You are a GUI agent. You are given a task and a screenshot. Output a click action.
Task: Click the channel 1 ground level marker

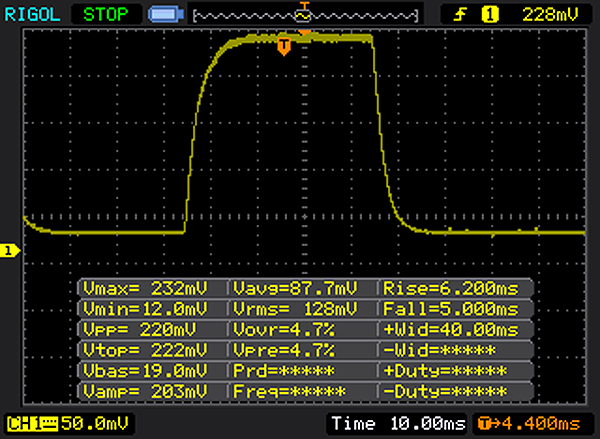pyautogui.click(x=10, y=251)
